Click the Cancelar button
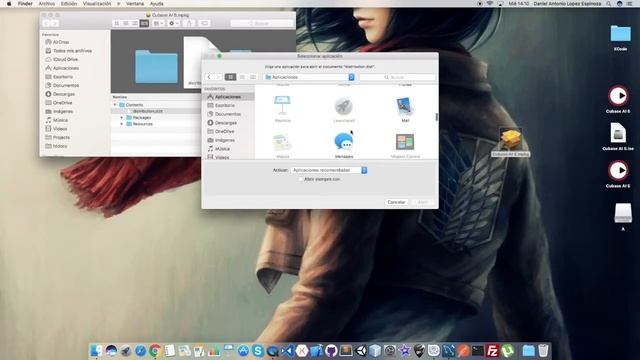The height and width of the screenshot is (360, 640). [x=396, y=202]
